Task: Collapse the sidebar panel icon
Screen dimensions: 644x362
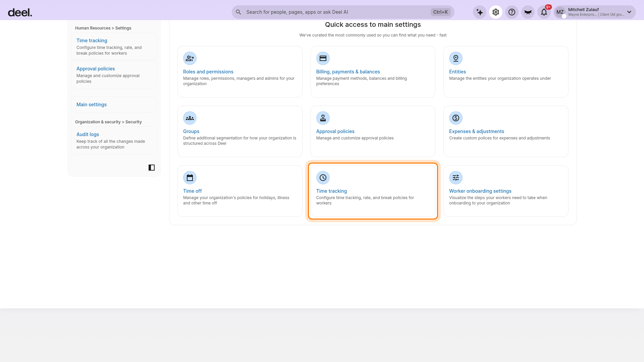Action: [152, 168]
